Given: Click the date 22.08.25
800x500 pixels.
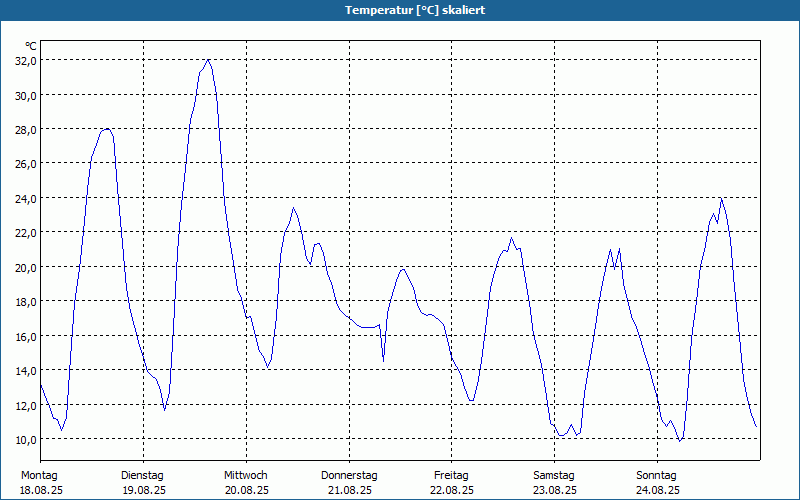Looking at the screenshot, I should pos(452,490).
